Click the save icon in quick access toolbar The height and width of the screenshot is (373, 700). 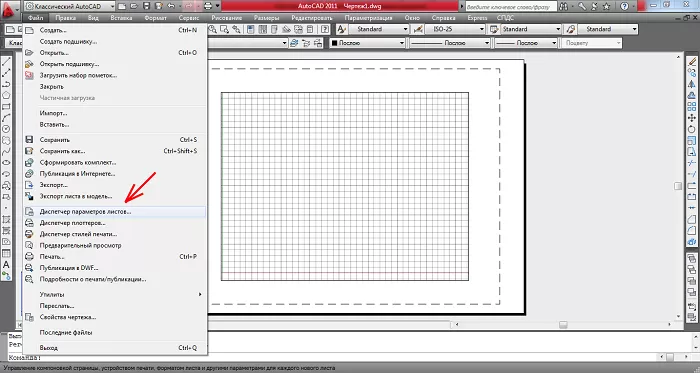(x=146, y=6)
